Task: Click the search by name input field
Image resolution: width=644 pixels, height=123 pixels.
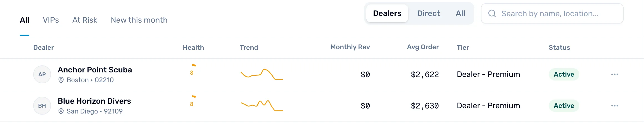Action: click(x=552, y=13)
